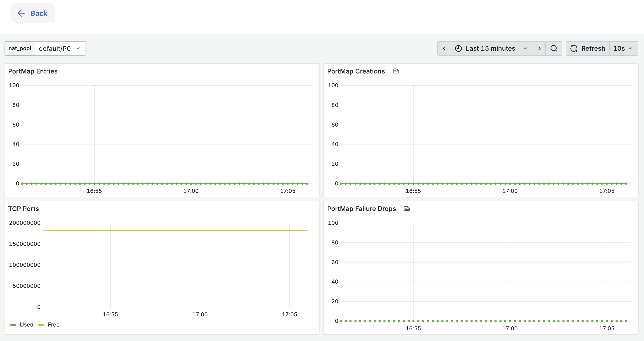The height and width of the screenshot is (341, 644).
Task: Shift time range backward with left chevron
Action: point(444,48)
